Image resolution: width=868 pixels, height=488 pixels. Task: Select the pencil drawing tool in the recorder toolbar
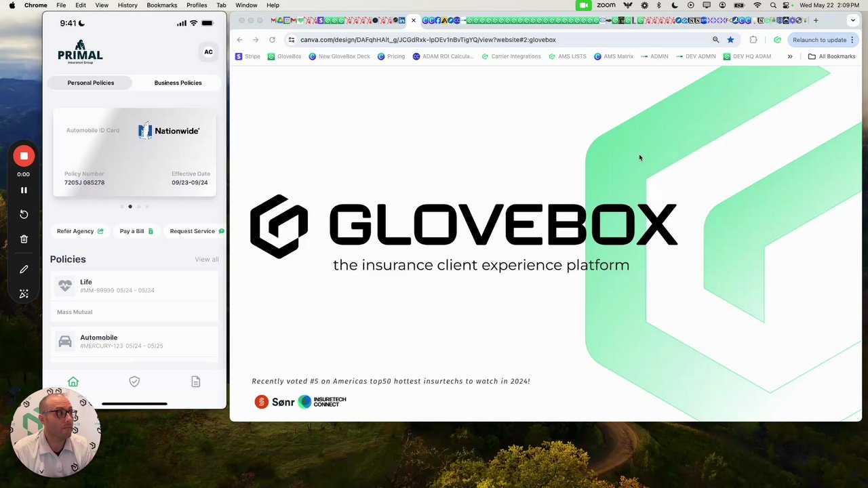coord(24,269)
